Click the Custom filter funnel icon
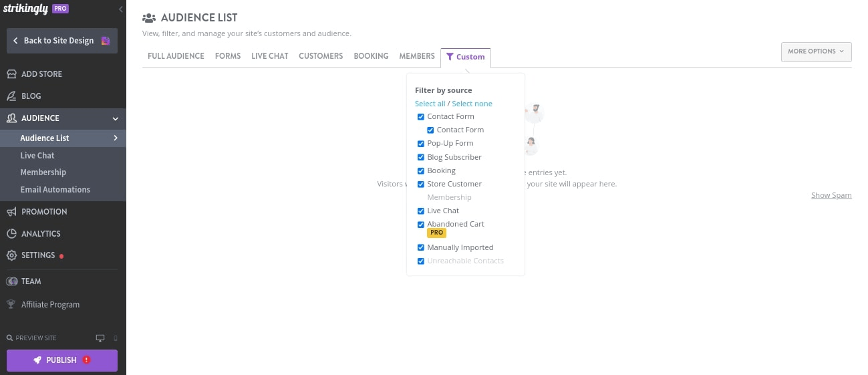This screenshot has height=375, width=868. pos(450,57)
